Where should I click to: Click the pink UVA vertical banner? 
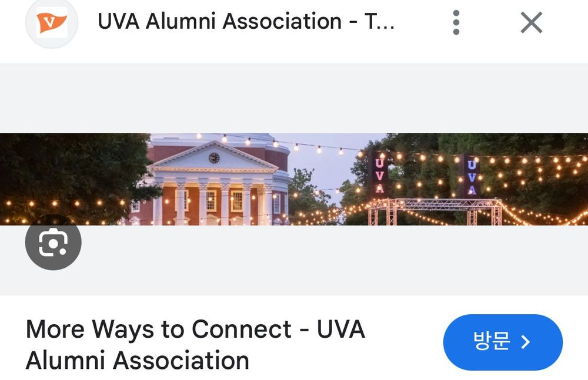379,176
